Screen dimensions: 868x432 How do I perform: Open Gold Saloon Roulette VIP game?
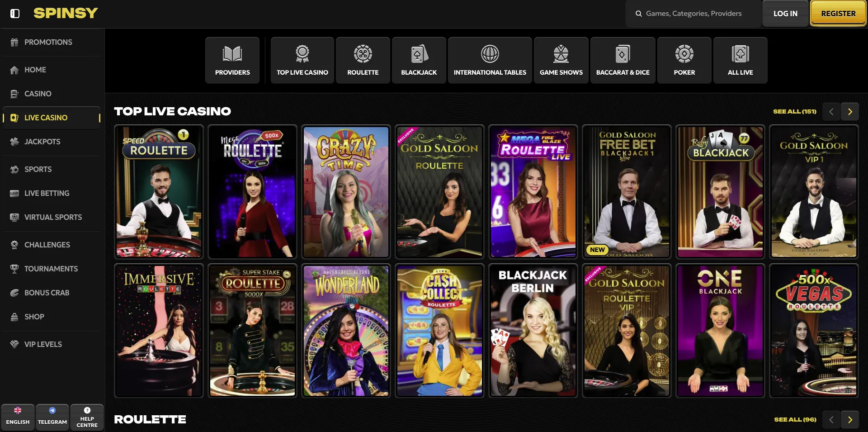coord(627,331)
